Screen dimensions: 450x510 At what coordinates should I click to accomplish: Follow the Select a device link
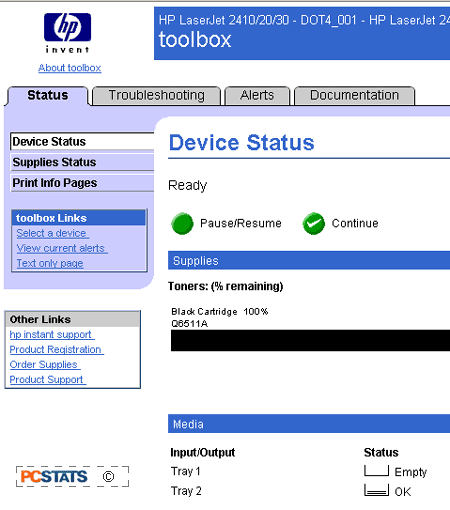click(53, 233)
